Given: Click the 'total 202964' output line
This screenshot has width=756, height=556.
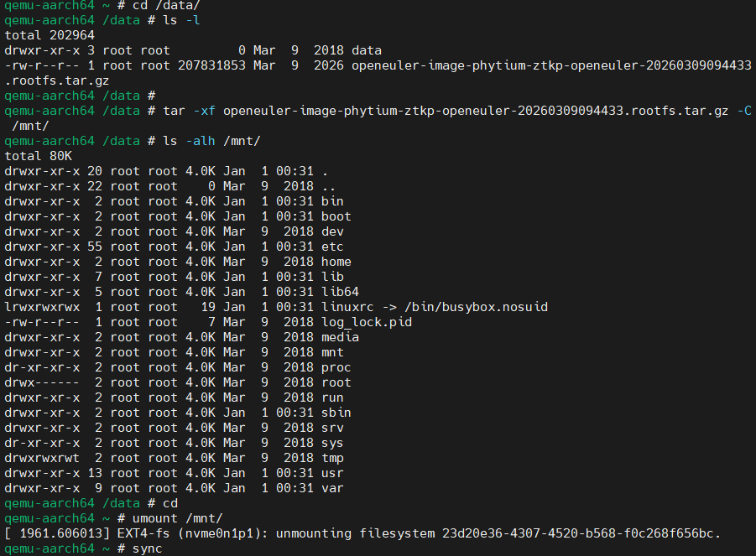Looking at the screenshot, I should click(x=50, y=35).
